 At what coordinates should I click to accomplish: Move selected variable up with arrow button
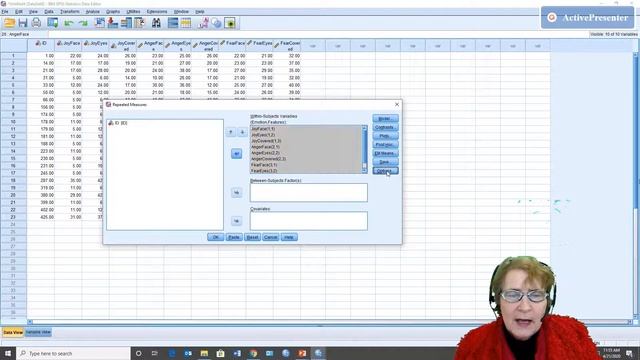[x=231, y=132]
